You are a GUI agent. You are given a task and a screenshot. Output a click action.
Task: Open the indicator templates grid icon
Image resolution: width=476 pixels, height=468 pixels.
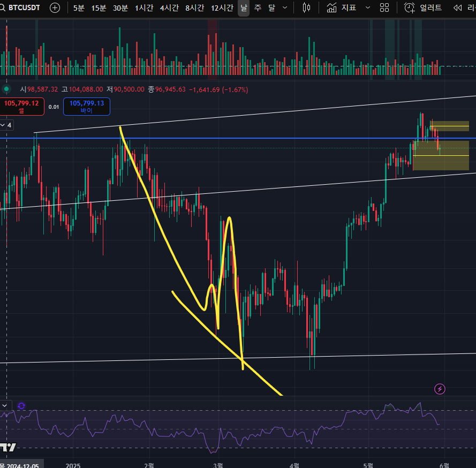pos(384,8)
